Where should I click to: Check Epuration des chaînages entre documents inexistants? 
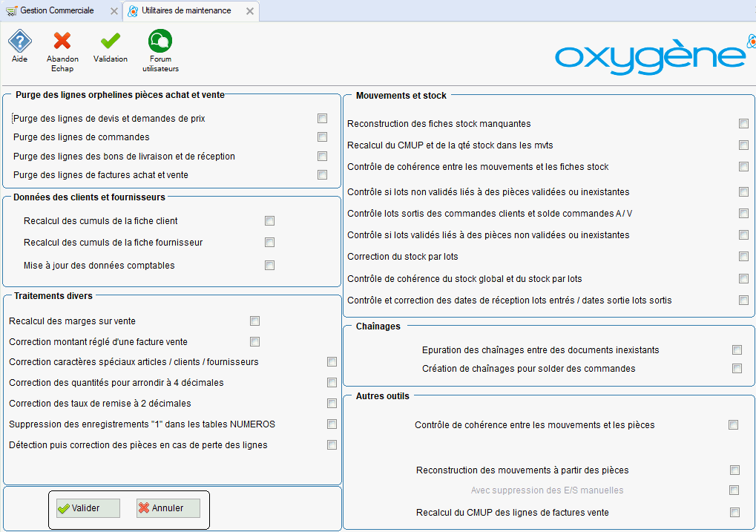pos(737,350)
